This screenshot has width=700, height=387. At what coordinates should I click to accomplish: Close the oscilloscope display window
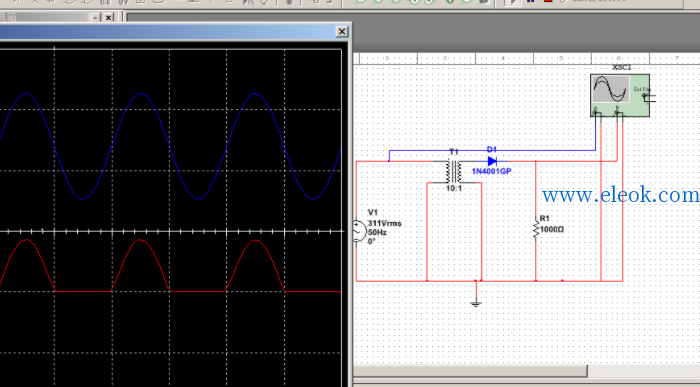342,32
